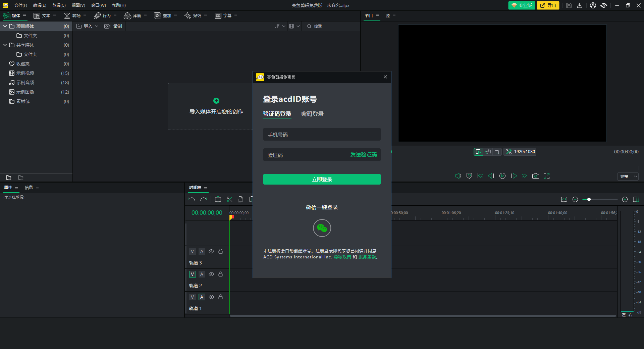Click the undo arrow in timeline toolbar
The image size is (644, 349).
[192, 199]
